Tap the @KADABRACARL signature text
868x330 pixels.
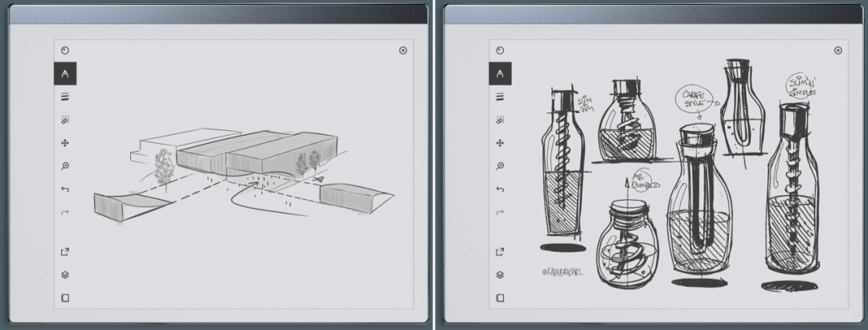point(562,272)
